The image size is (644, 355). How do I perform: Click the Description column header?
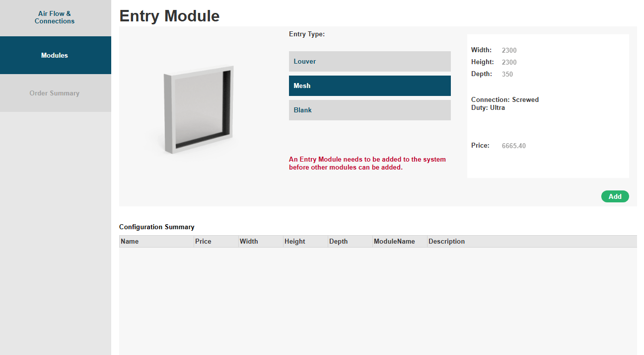(x=447, y=241)
